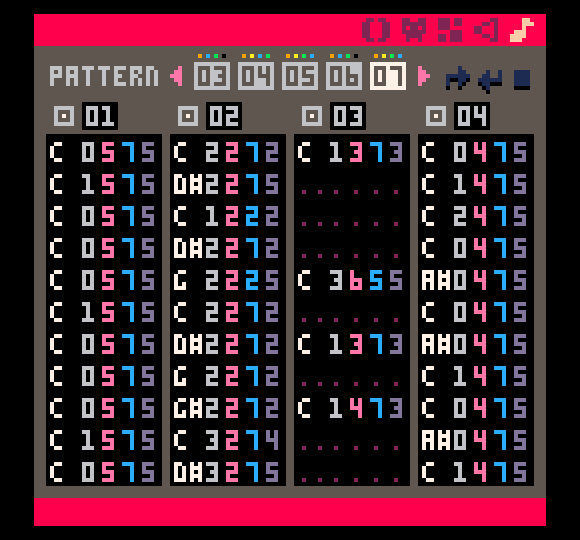
Task: Go to next patterns with right arrow
Action: [423, 76]
